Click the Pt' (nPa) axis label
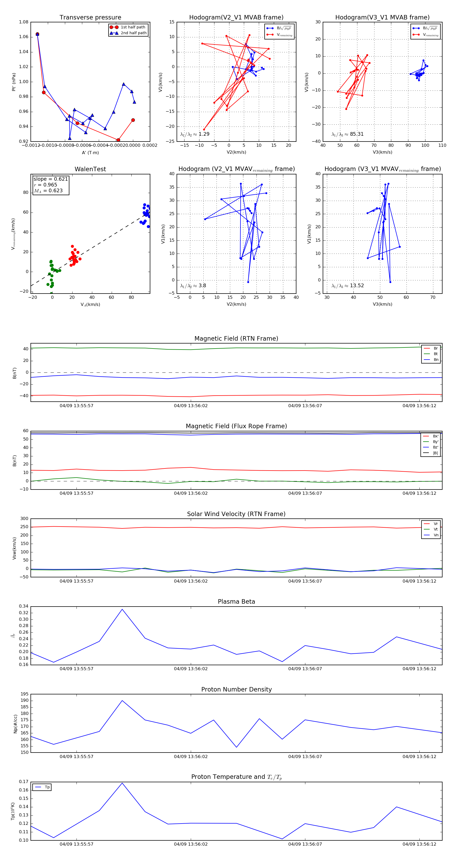 14,82
